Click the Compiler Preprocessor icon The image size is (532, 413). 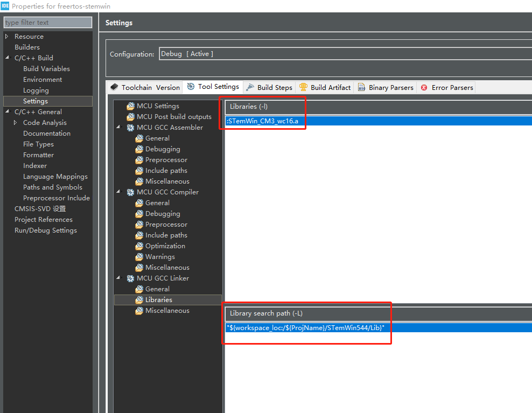[x=139, y=225]
